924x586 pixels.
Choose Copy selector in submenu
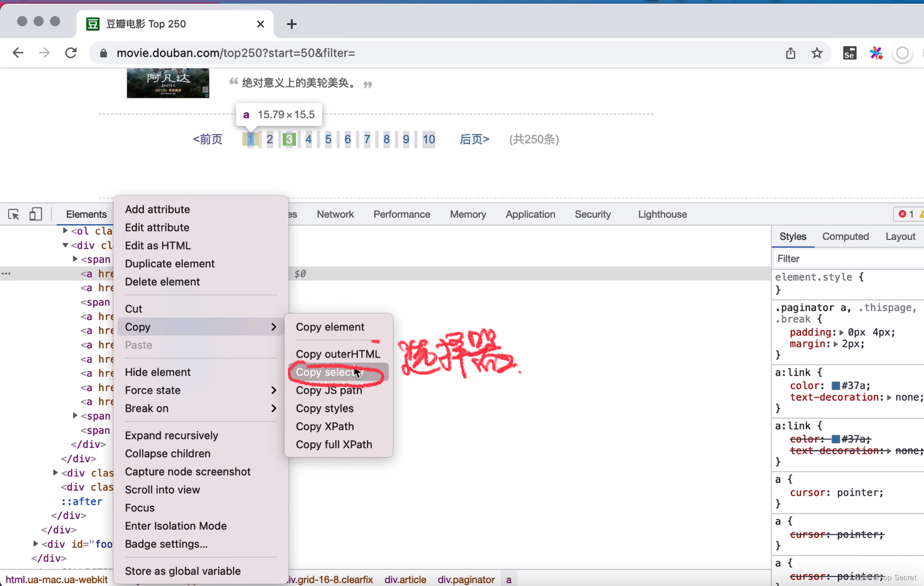[x=339, y=372]
